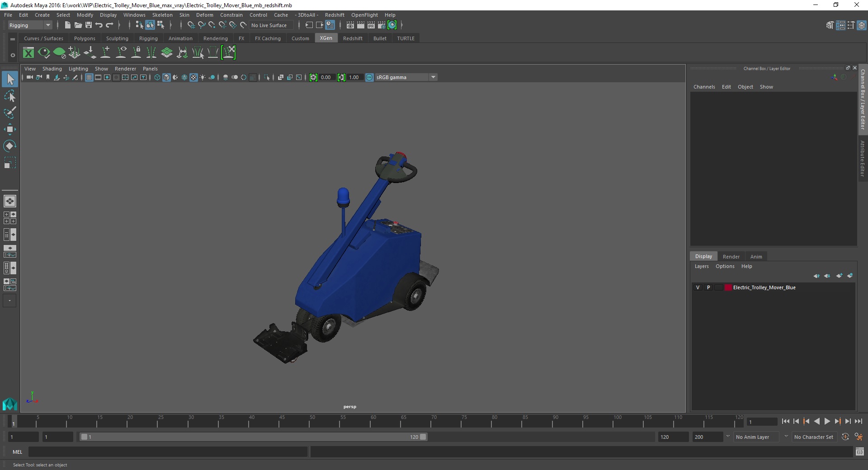Click the Go to start of playback button
Viewport: 868px width, 470px height.
pyautogui.click(x=785, y=421)
